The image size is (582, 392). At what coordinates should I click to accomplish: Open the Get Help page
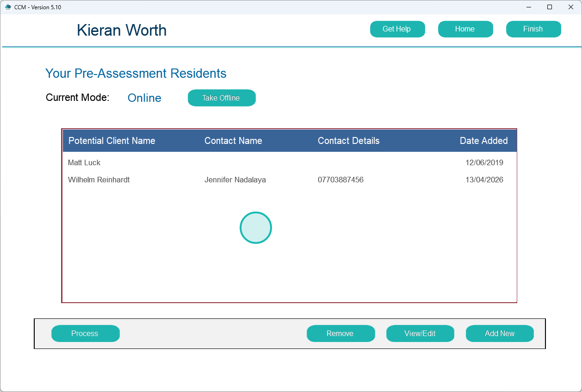point(397,29)
